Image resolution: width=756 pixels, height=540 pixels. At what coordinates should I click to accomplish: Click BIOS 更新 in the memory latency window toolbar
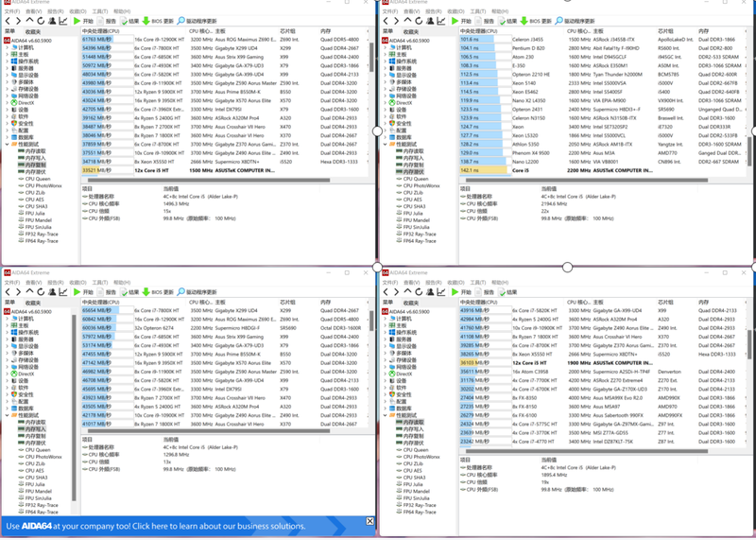(x=536, y=21)
